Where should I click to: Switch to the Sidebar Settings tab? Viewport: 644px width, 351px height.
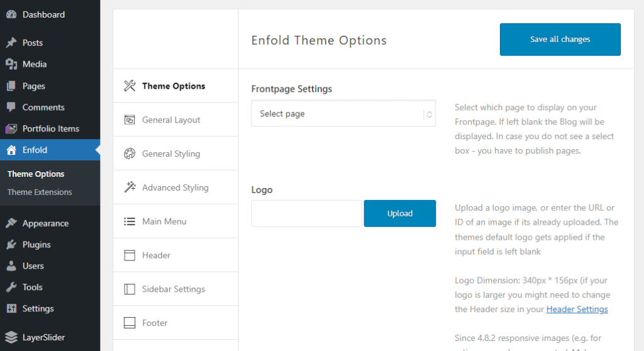click(176, 289)
